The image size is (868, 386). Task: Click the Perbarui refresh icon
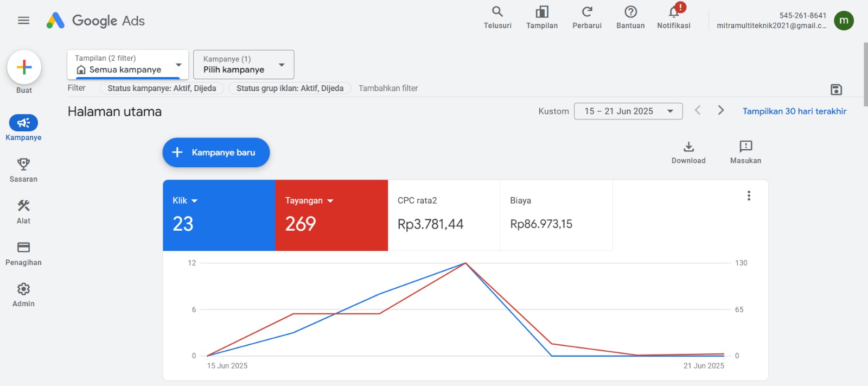click(587, 12)
